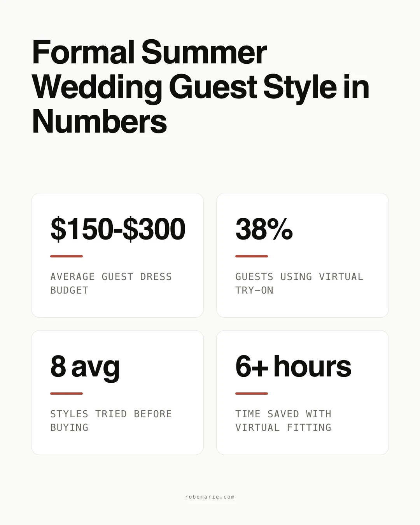420x525 pixels.
Task: Click the Time Saved With Virtual Fitting label
Action: tap(283, 421)
